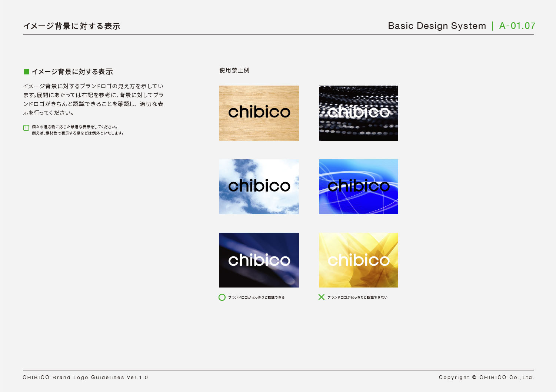The height and width of the screenshot is (392, 556).
Task: Click footer text "CHIBICO Brand Logo Guidelines Ver.1.0"
Action: [86, 377]
